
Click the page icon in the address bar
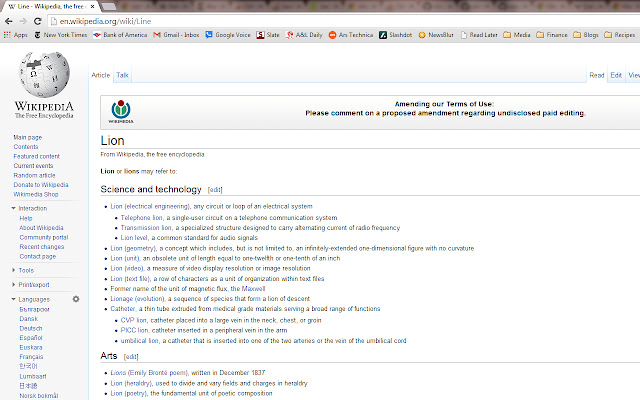point(53,21)
